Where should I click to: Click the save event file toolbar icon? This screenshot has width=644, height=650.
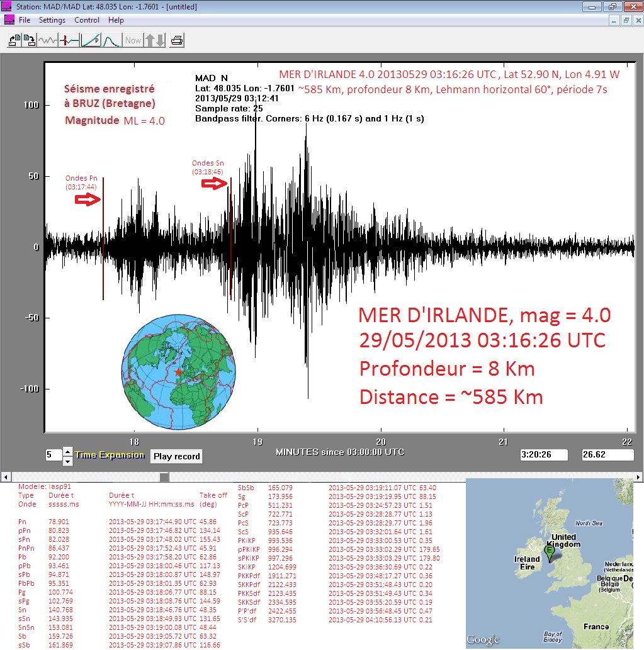30,40
